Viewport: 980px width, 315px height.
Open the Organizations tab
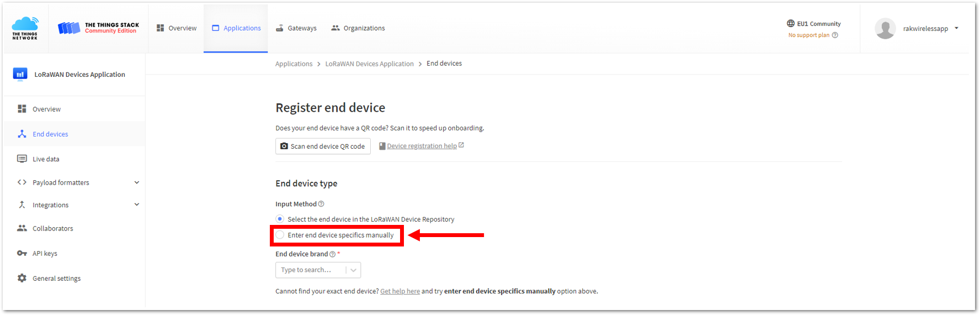(358, 28)
